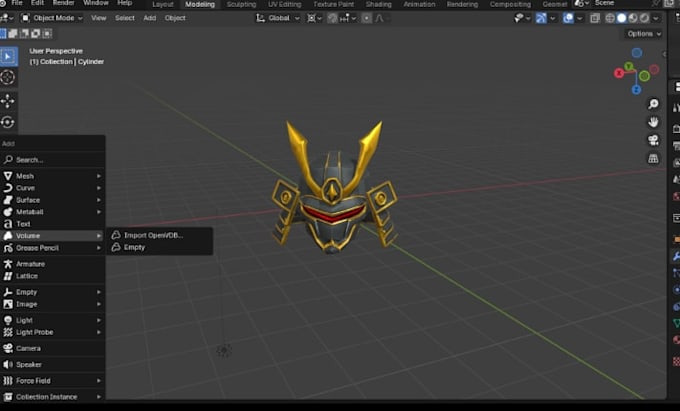The width and height of the screenshot is (680, 411).
Task: Open Global transform orientation dropdown
Action: pyautogui.click(x=278, y=18)
